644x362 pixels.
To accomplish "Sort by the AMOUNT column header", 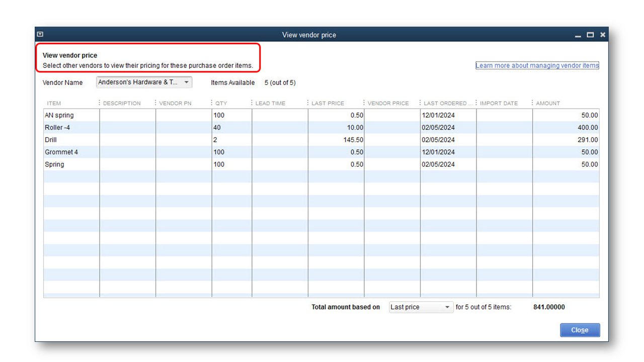I will coord(548,104).
